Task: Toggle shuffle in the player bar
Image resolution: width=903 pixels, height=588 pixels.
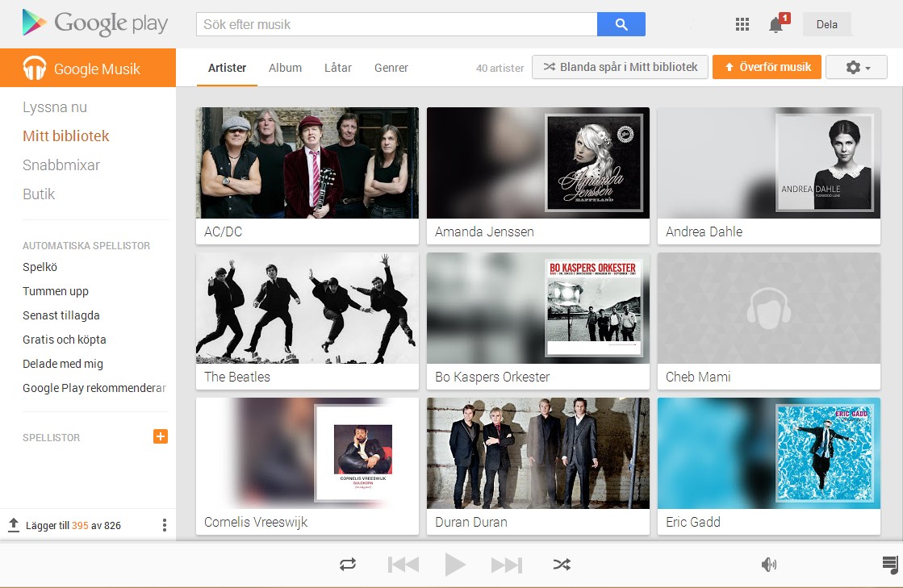Action: click(562, 565)
